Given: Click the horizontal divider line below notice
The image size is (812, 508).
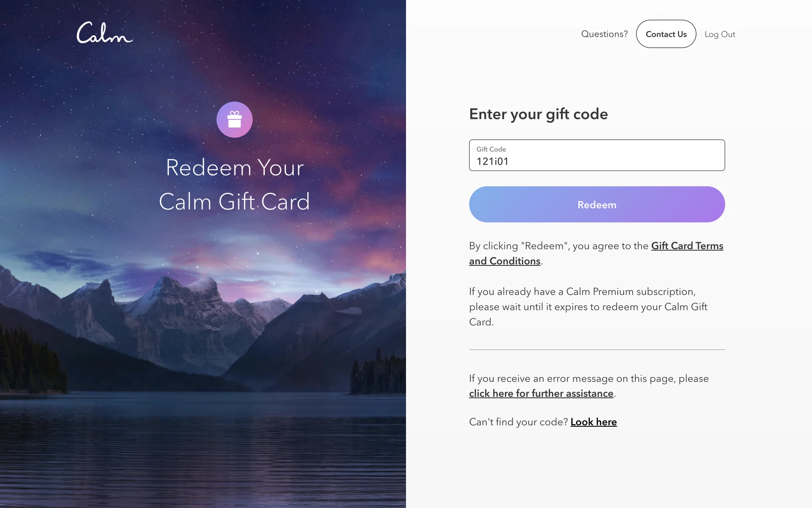Looking at the screenshot, I should click(597, 350).
